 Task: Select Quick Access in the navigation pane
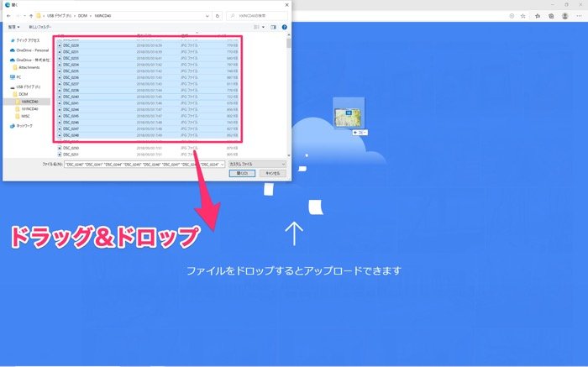pos(24,40)
